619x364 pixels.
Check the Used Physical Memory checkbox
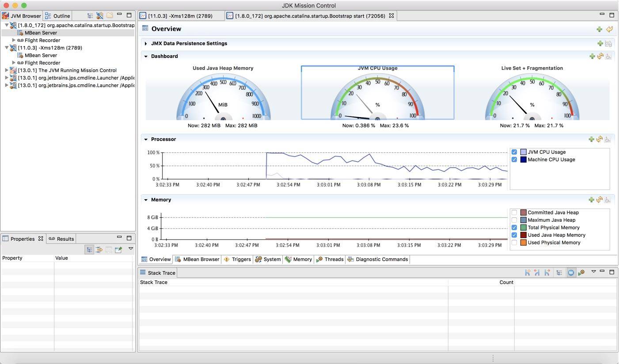click(514, 243)
